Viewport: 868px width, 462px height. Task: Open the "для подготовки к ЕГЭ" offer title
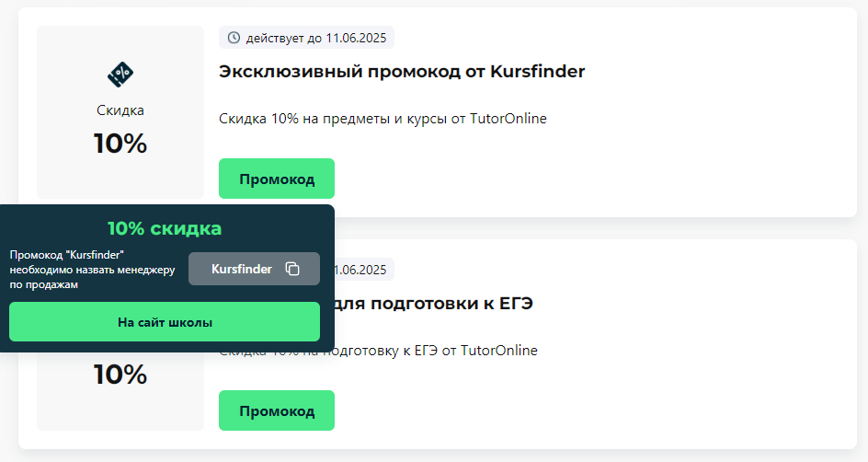click(x=433, y=304)
